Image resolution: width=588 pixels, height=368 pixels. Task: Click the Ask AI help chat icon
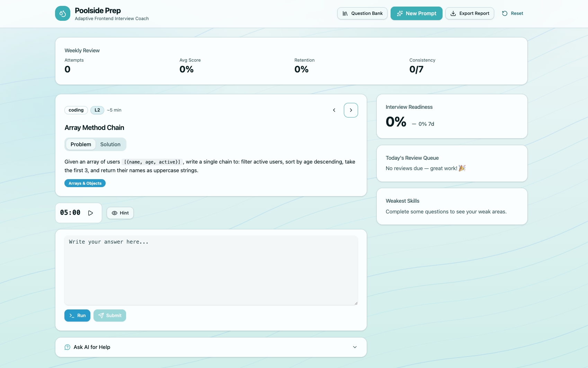click(68, 347)
